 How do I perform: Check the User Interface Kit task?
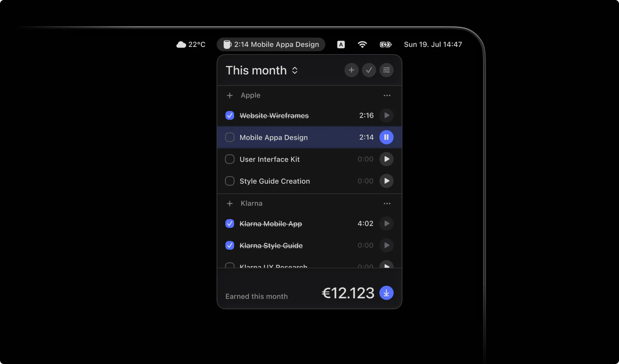coord(230,159)
